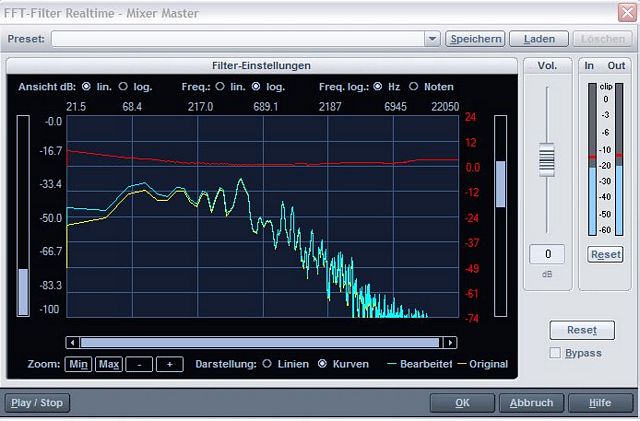Image resolution: width=640 pixels, height=421 pixels.
Task: Click the red 12 dB gain label
Action: click(471, 143)
